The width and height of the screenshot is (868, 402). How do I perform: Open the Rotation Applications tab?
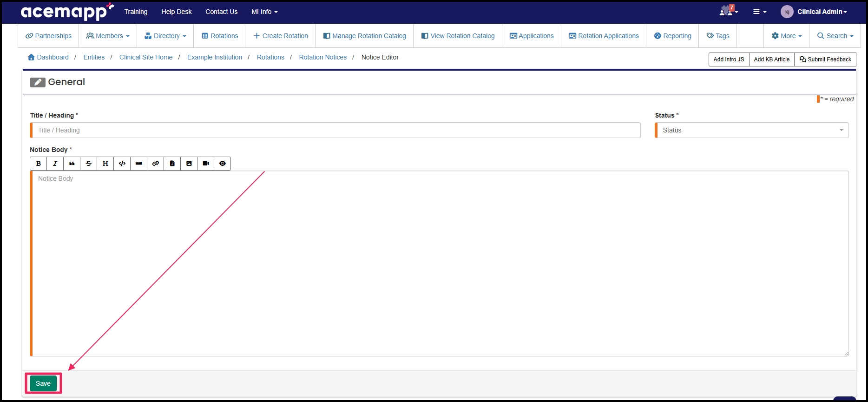click(x=604, y=36)
